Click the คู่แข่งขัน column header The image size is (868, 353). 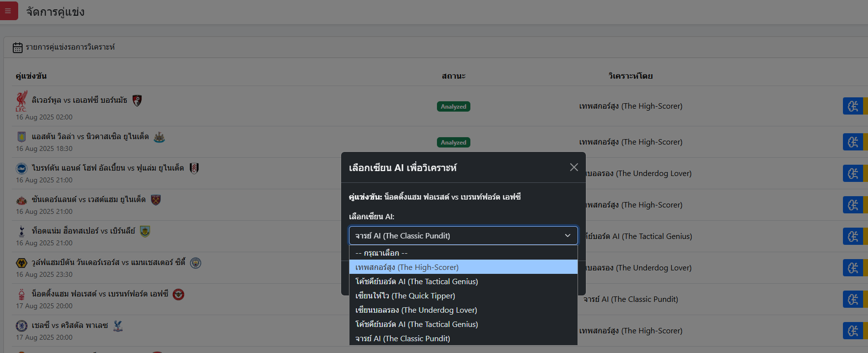coord(31,76)
